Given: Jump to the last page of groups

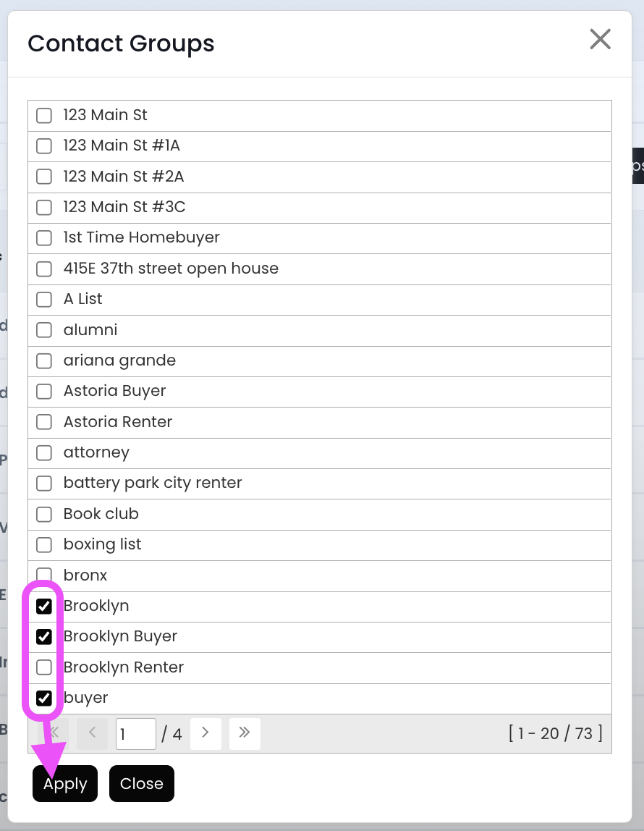Looking at the screenshot, I should coord(245,733).
